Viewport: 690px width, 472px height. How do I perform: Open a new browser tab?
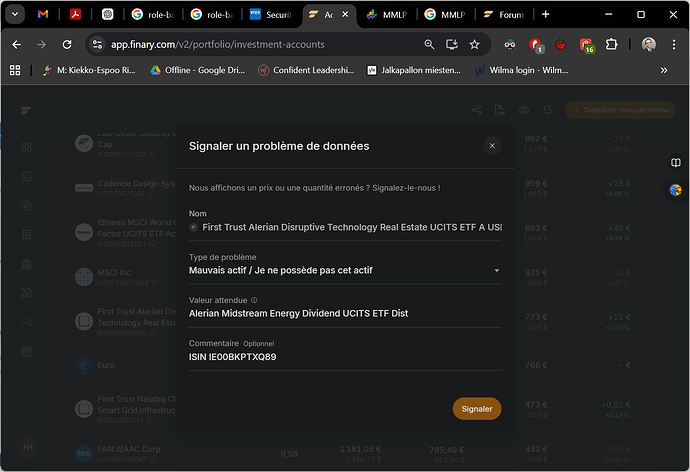point(545,15)
